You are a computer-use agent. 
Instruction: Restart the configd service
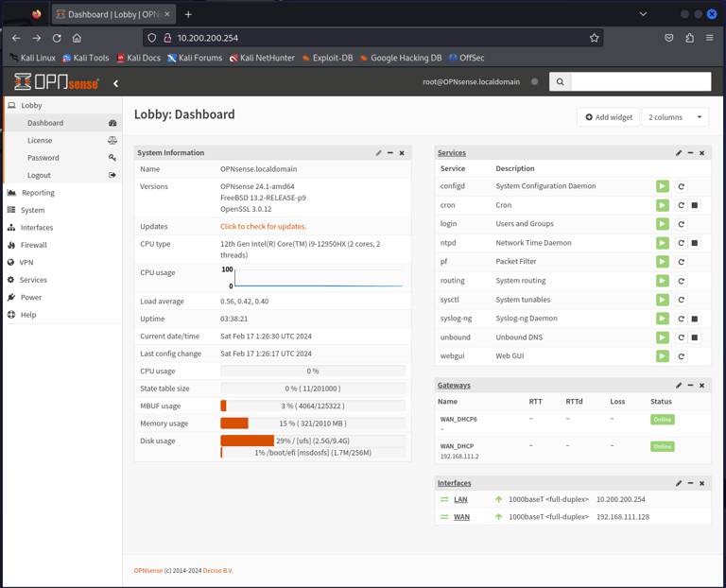coord(681,186)
